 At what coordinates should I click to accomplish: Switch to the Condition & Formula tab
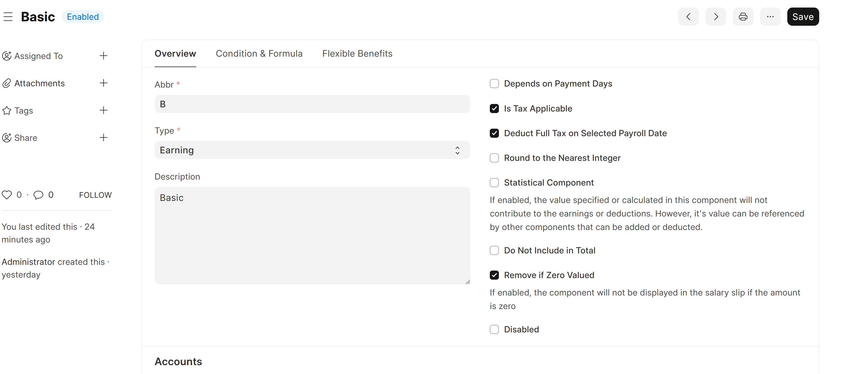pos(259,53)
